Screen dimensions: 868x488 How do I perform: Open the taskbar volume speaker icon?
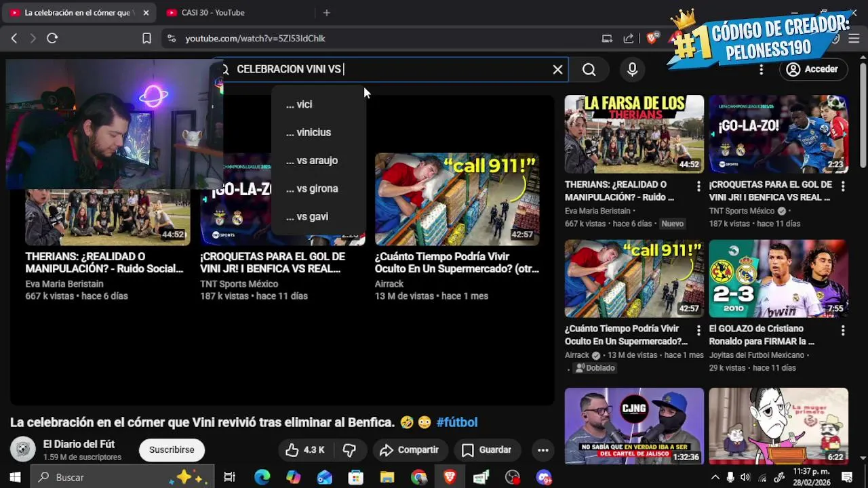pos(745,478)
